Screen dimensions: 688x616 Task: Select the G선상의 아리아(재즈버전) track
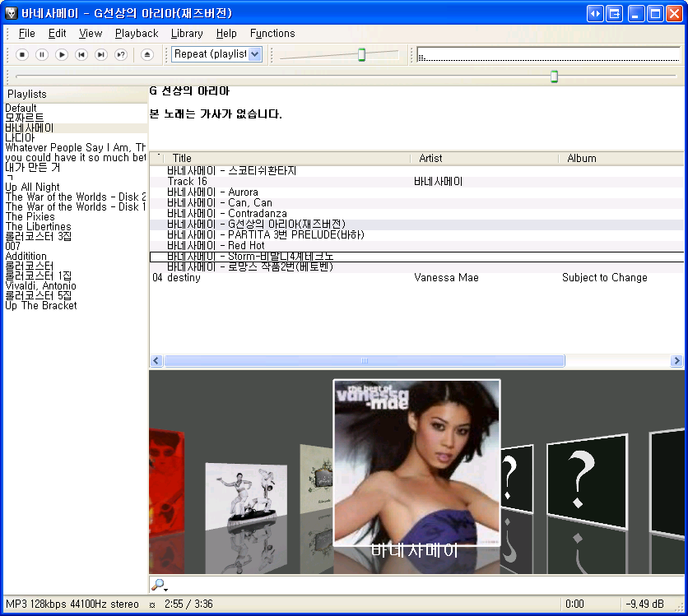click(x=416, y=225)
